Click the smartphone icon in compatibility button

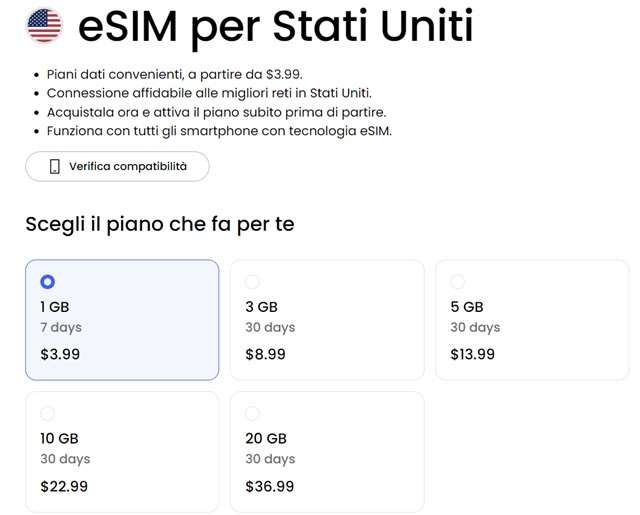click(x=55, y=167)
